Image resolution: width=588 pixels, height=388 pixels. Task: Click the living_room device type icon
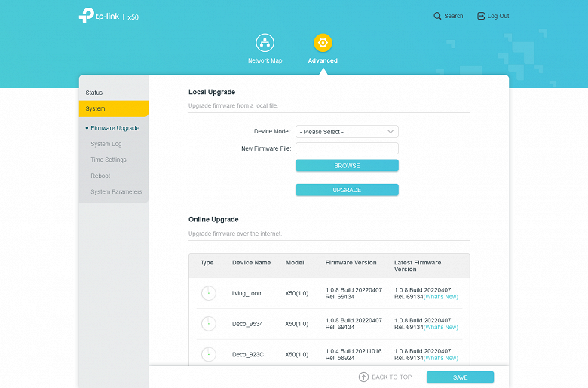[209, 293]
